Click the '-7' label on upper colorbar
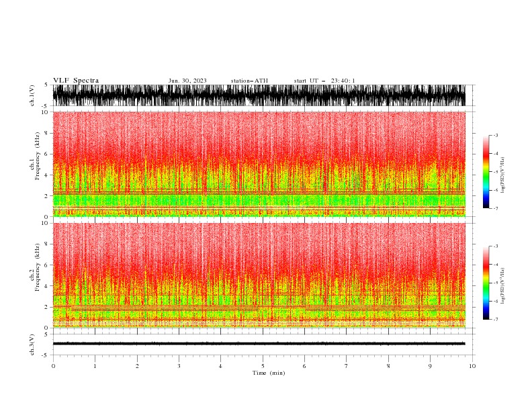Image resolution: width=532 pixels, height=411 pixels. (x=496, y=208)
